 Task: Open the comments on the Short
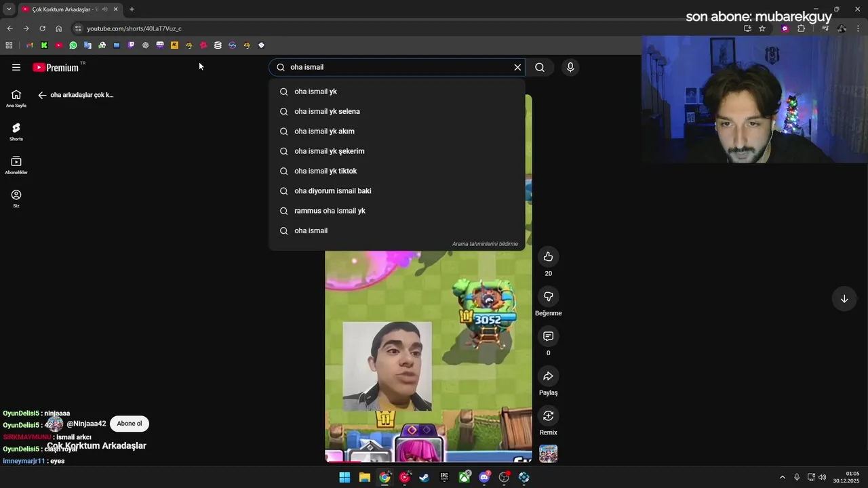[x=548, y=336]
